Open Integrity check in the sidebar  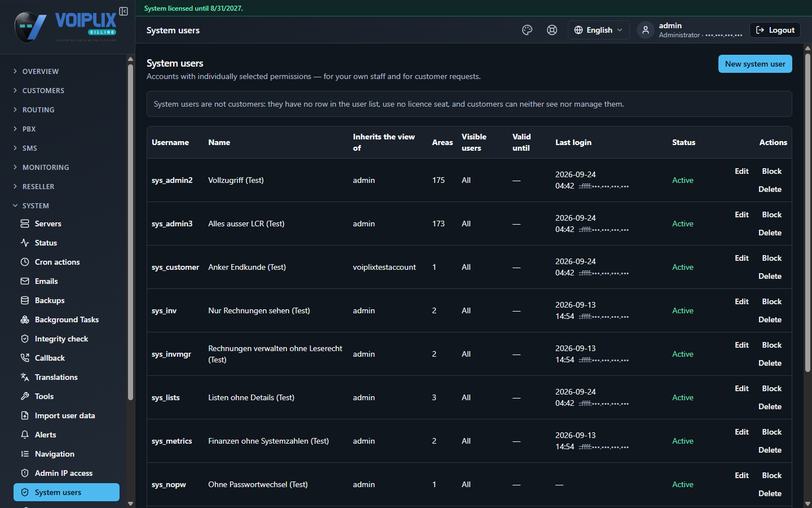67,339
